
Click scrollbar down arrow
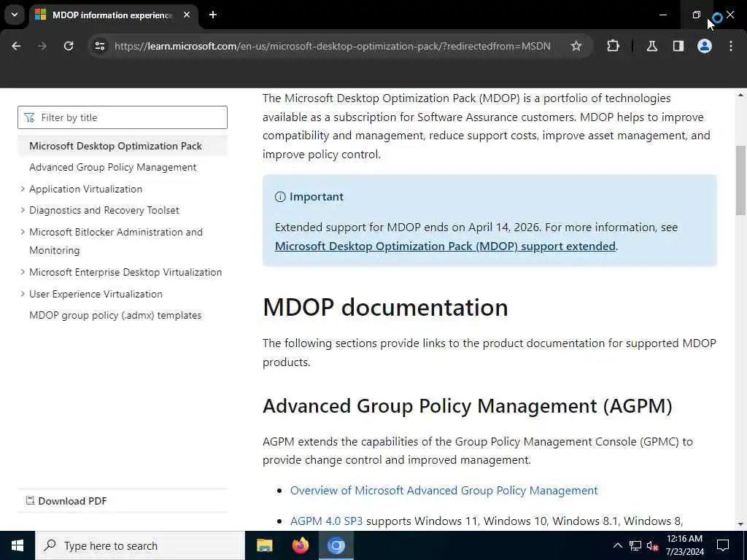click(x=740, y=524)
